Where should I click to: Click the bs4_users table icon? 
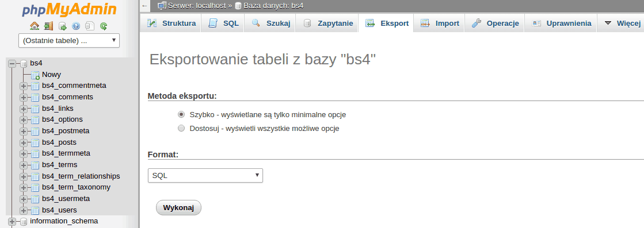(x=35, y=210)
